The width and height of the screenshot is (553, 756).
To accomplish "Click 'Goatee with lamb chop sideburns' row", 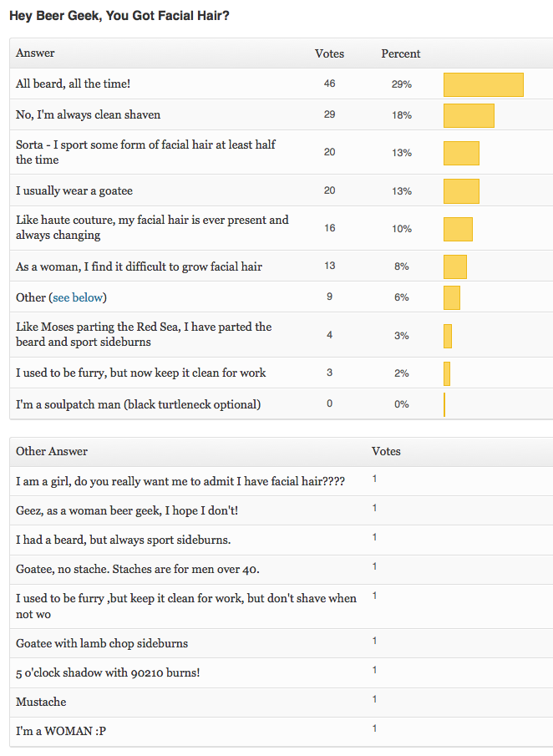I will pos(102,643).
